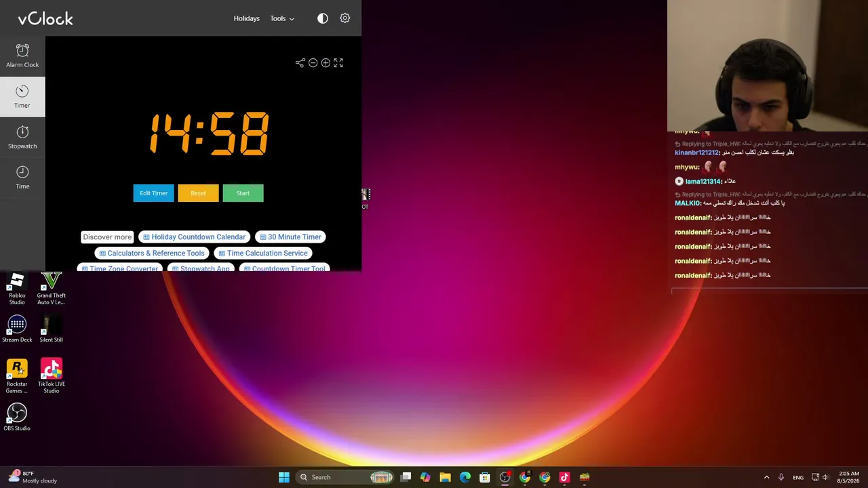Open the weather widget showing Mostly cloudy
This screenshot has width=868, height=488.
33,477
